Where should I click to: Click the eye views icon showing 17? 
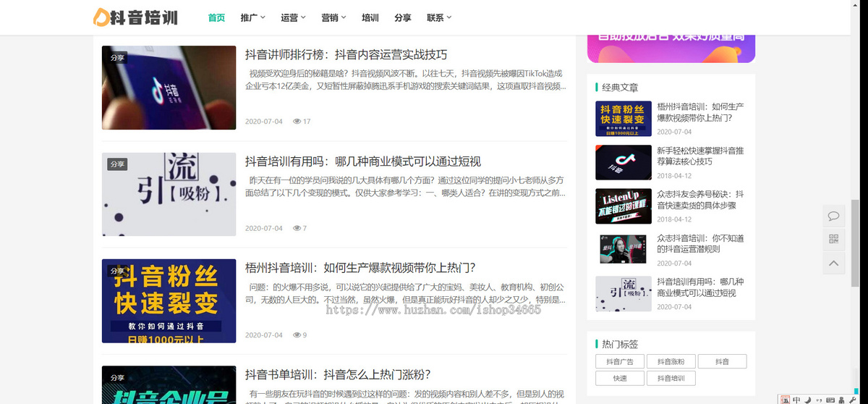pos(297,122)
